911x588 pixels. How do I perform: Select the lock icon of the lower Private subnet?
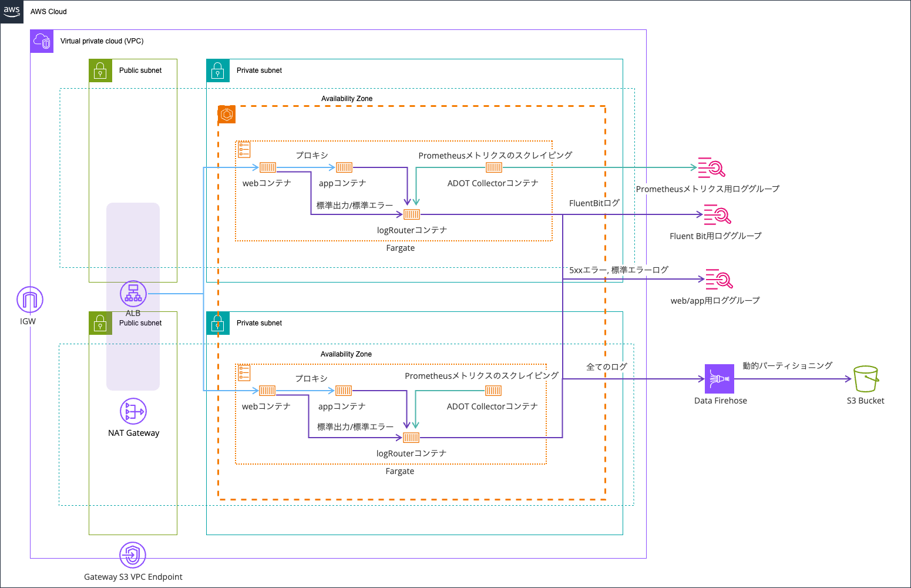[218, 323]
